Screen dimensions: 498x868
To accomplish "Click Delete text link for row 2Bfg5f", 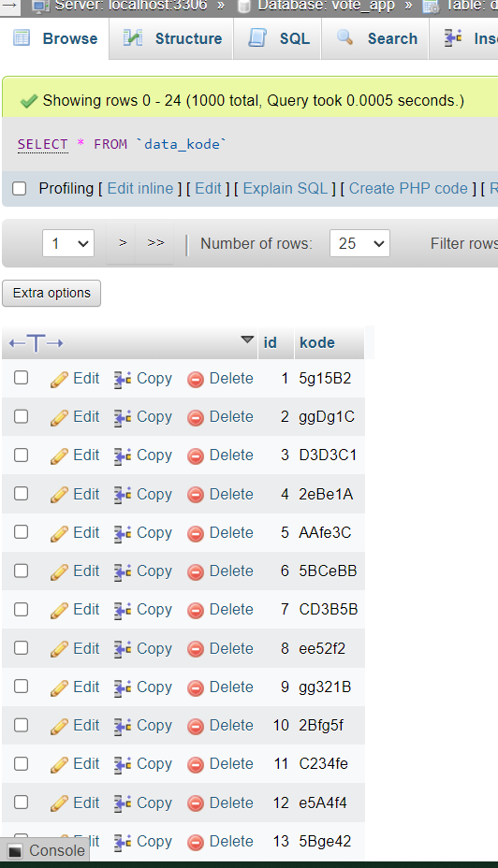I will point(231,725).
